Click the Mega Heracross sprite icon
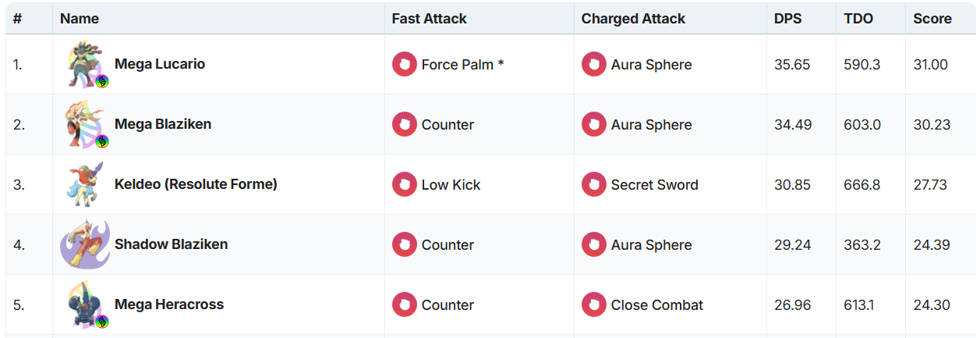 (86, 304)
